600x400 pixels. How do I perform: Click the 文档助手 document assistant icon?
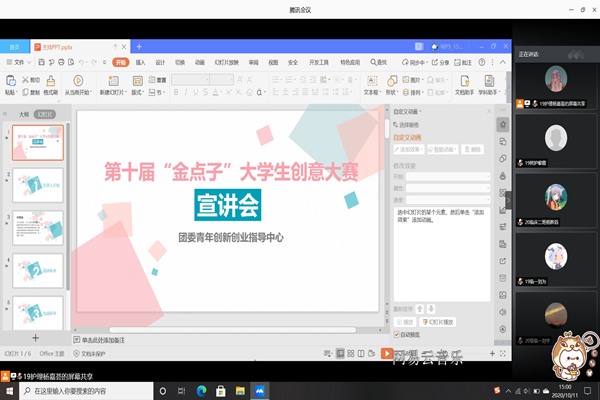tap(464, 82)
